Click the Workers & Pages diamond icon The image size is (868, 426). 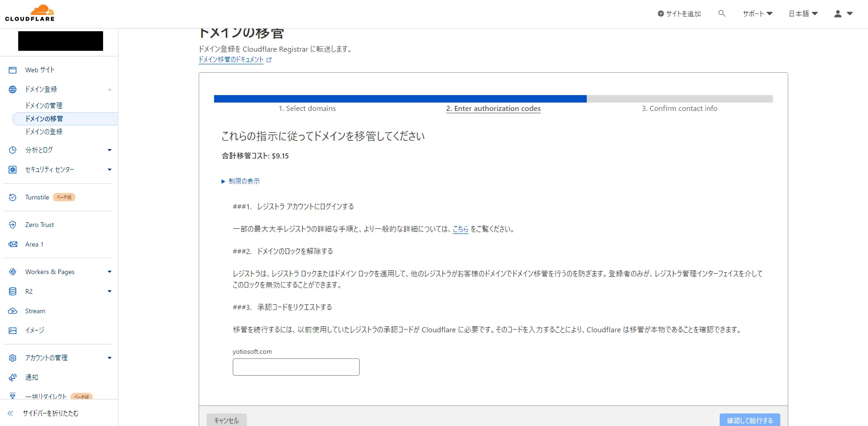pos(13,272)
